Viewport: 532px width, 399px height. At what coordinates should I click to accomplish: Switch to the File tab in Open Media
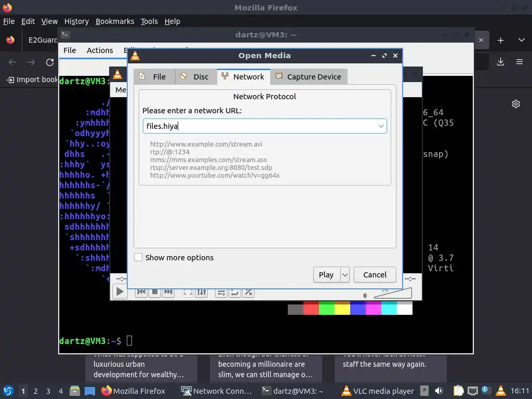click(x=154, y=77)
